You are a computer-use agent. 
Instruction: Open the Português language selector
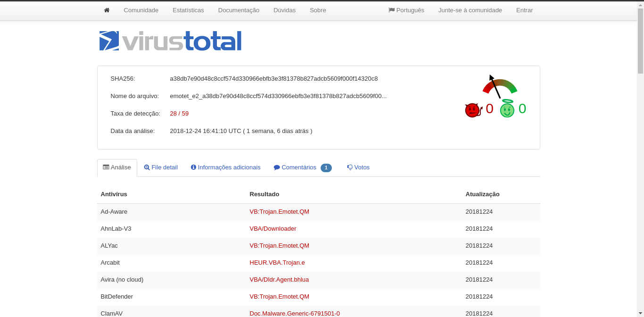[406, 10]
